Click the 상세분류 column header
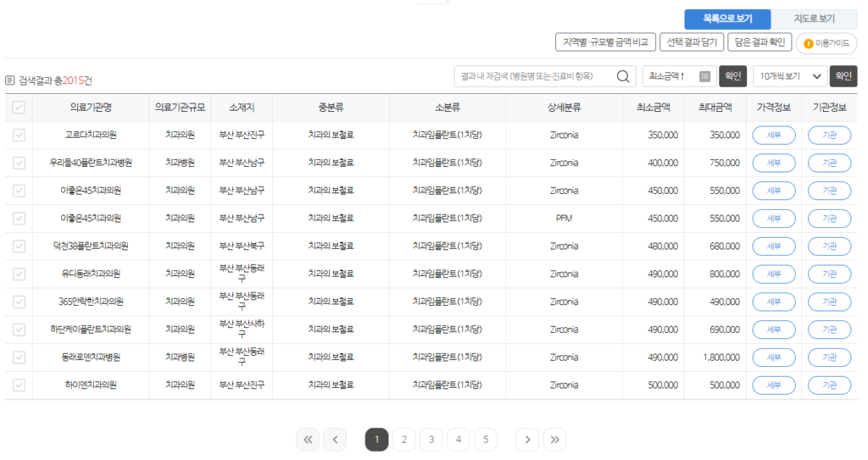 click(564, 108)
